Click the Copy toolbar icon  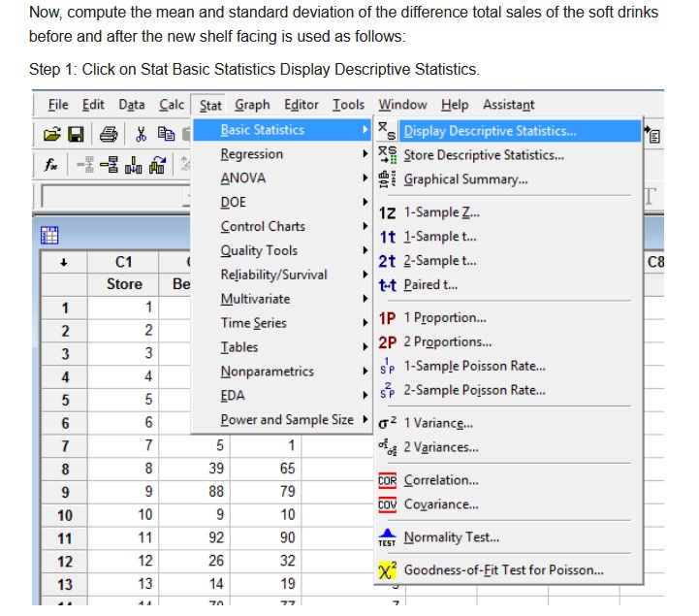(x=165, y=132)
